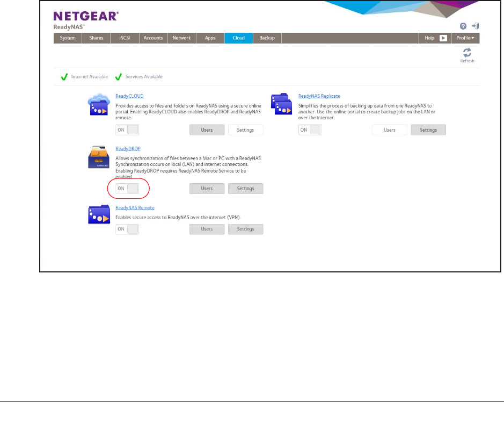Click the green check beside Internet Available
504x439 pixels.
(64, 77)
